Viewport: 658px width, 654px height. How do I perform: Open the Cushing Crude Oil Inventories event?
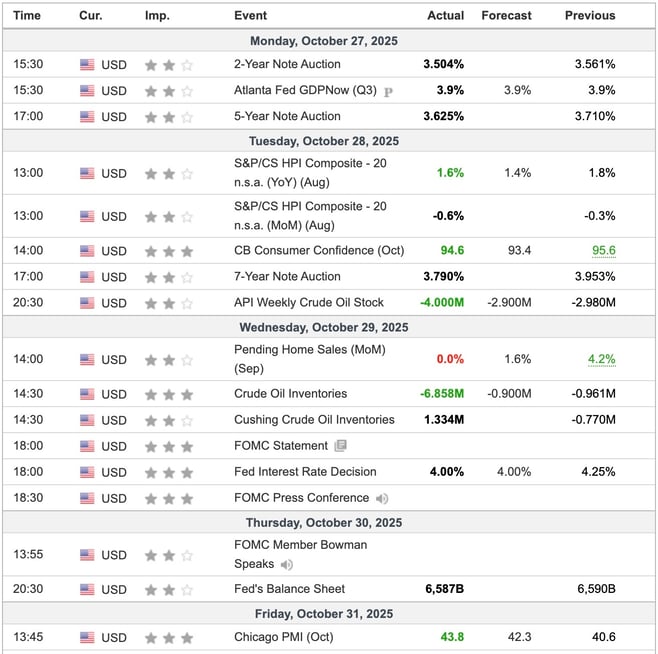(314, 420)
